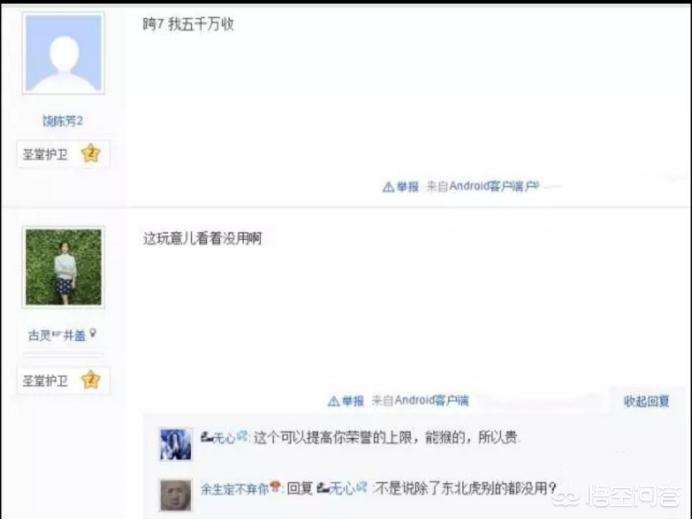Report the first post via 举报
This screenshot has height=520, width=693.
pyautogui.click(x=407, y=186)
